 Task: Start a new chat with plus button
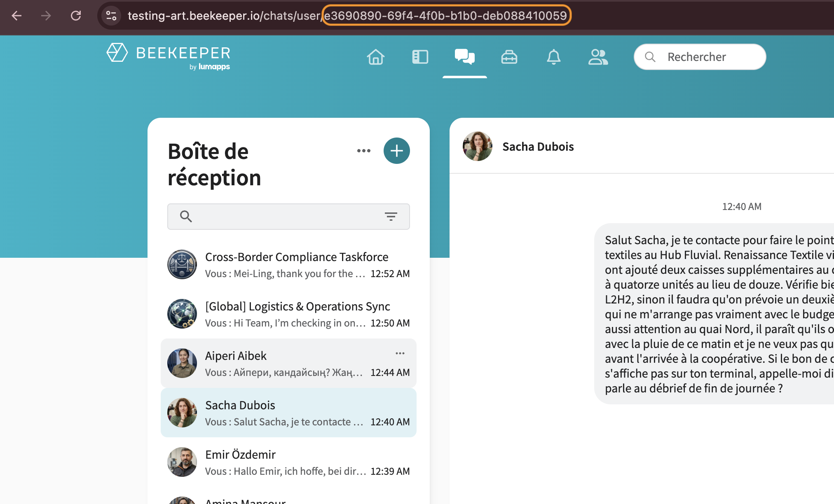pos(396,151)
